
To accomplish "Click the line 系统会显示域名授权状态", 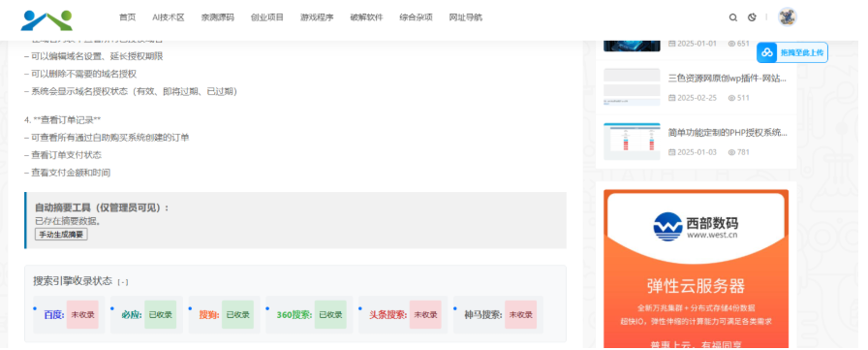I will point(131,91).
